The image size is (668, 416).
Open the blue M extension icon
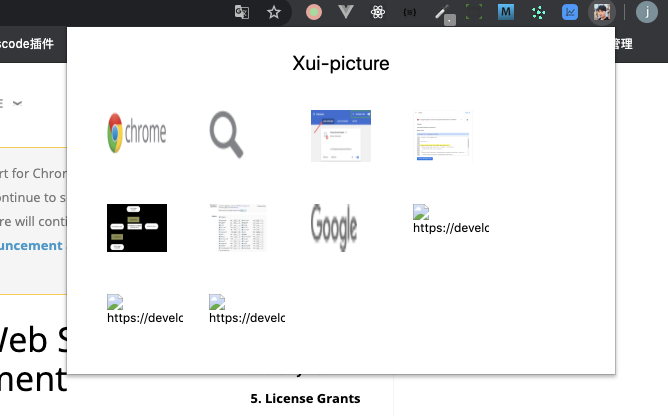(506, 12)
